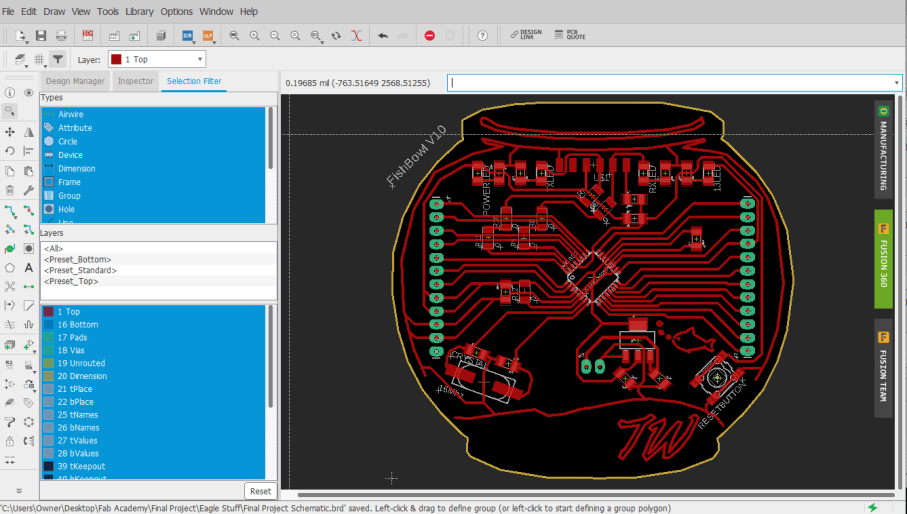Viewport: 907px width, 514px height.
Task: Toggle the 19 Unrouted layer selection
Action: click(x=80, y=363)
